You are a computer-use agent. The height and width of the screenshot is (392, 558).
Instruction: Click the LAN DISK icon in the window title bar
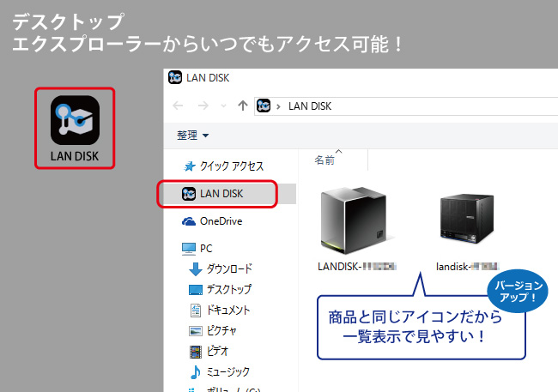pos(175,77)
